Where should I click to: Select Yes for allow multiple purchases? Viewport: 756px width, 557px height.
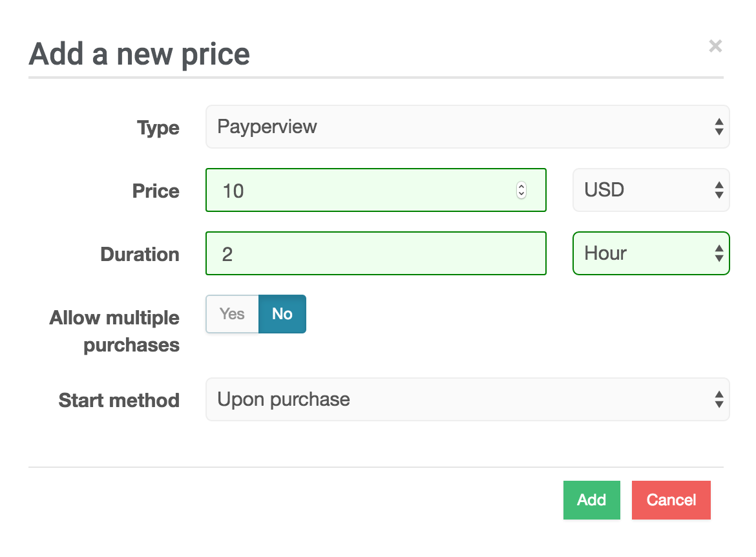coord(233,314)
